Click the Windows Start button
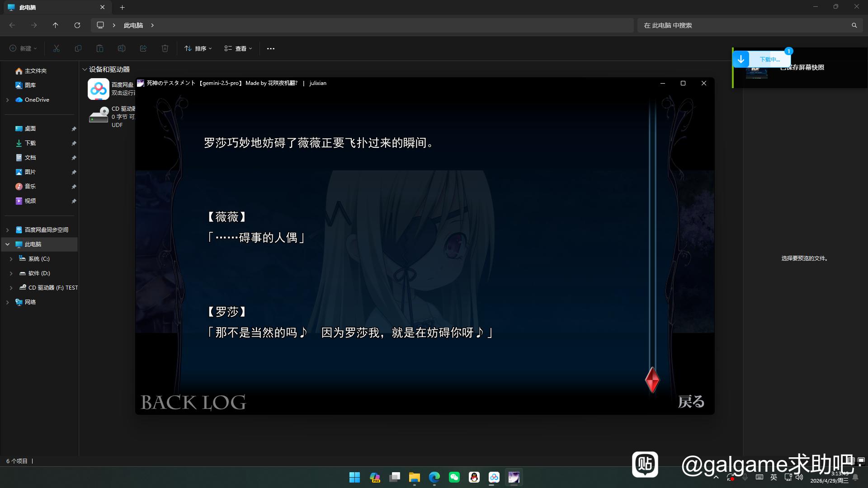This screenshot has height=488, width=868. coord(355,477)
